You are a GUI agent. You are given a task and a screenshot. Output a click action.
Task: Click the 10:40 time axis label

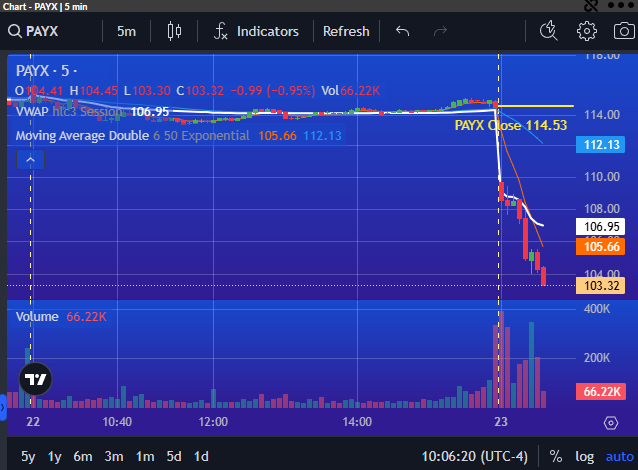click(x=117, y=422)
